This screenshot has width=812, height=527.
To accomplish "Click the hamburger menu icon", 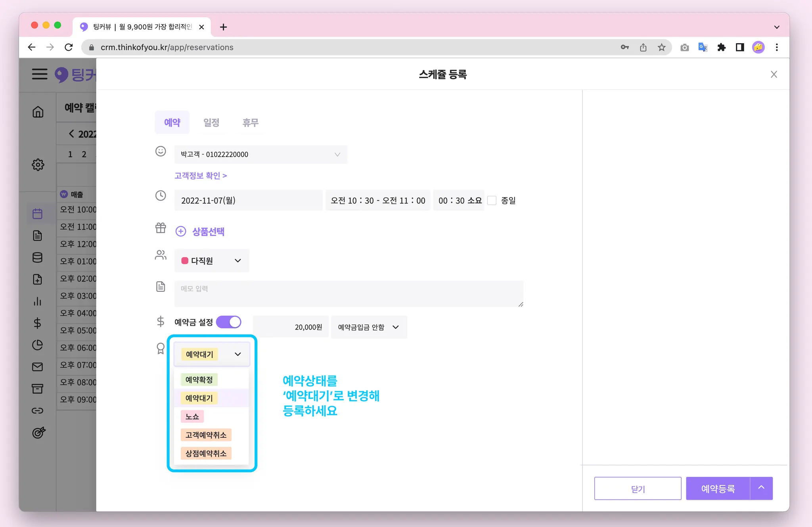I will pyautogui.click(x=40, y=74).
